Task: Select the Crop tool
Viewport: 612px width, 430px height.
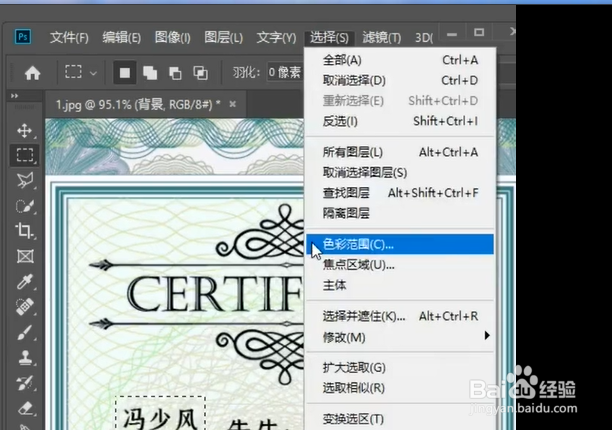Action: click(x=25, y=231)
